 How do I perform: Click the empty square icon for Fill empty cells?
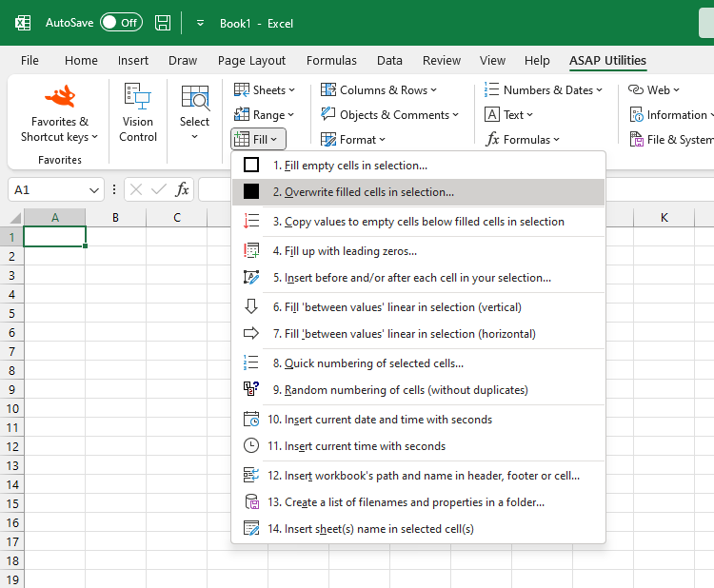[251, 165]
